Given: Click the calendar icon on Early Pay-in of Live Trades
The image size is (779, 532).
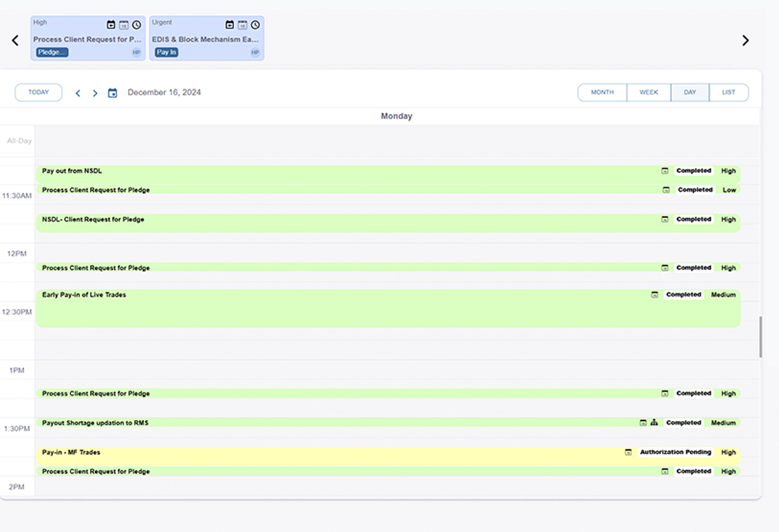Looking at the screenshot, I should coord(654,295).
